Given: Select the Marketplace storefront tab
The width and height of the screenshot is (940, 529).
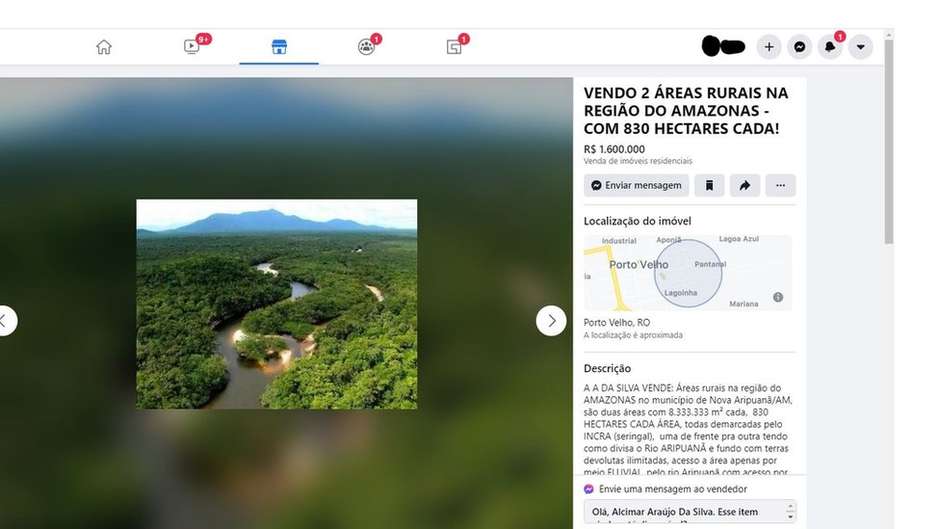Looking at the screenshot, I should 279,47.
